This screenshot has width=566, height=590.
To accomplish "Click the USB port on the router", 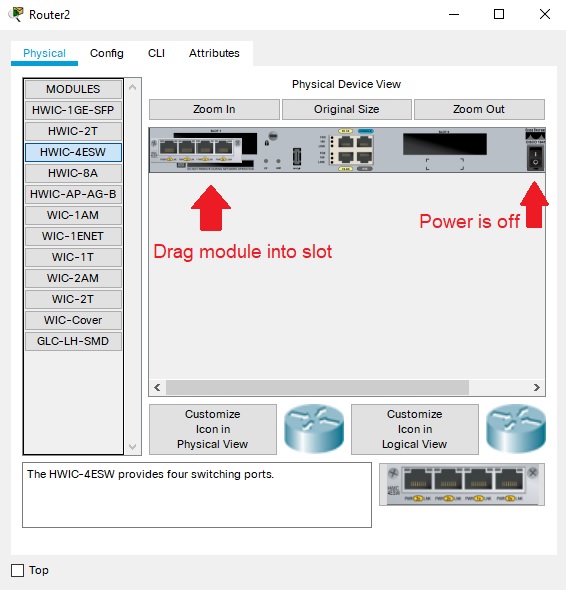I will pos(297,157).
